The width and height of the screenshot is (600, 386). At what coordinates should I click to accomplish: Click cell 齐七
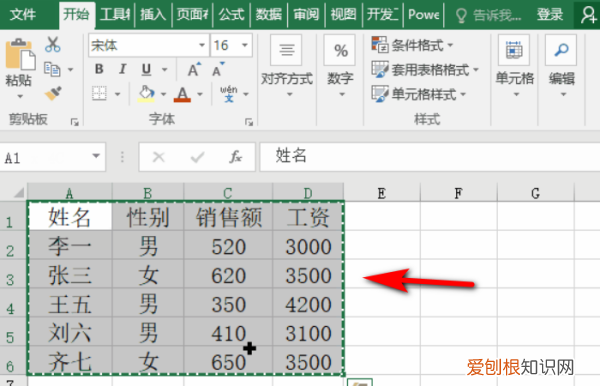(70, 361)
